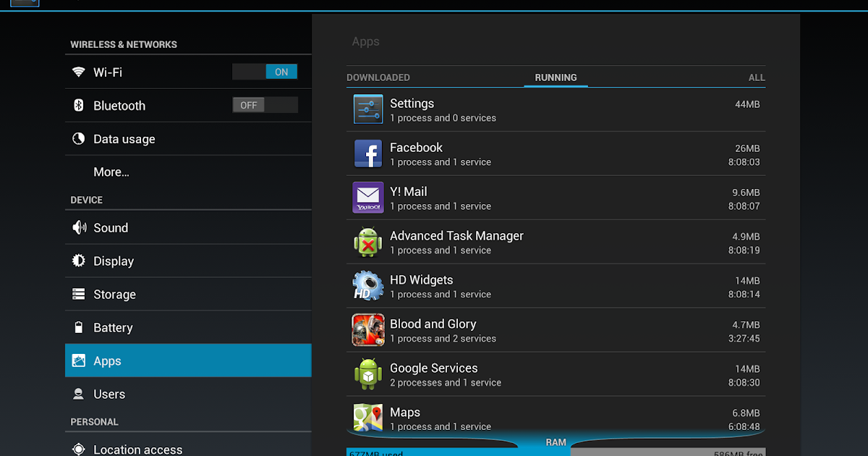This screenshot has width=868, height=456.
Task: Click the Sound speaker icon
Action: (79, 227)
